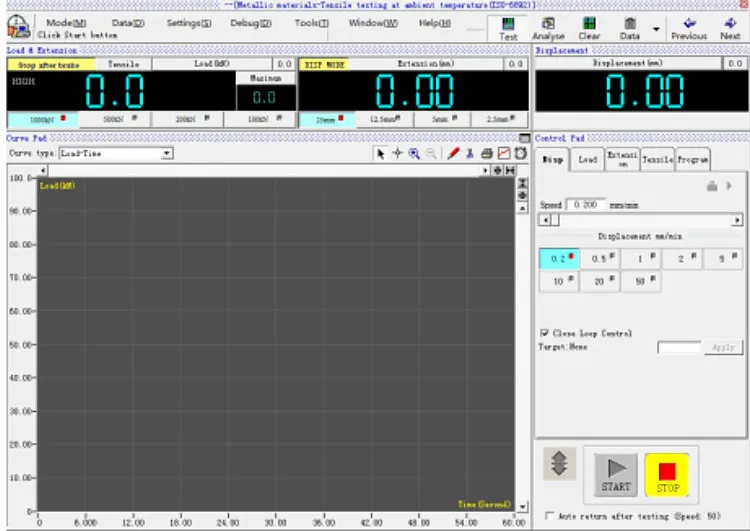
Task: Click the alarm clock icon in Curve Pad
Action: click(520, 154)
